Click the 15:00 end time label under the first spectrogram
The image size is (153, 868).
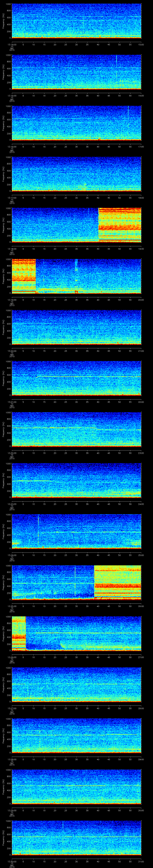click(141, 44)
